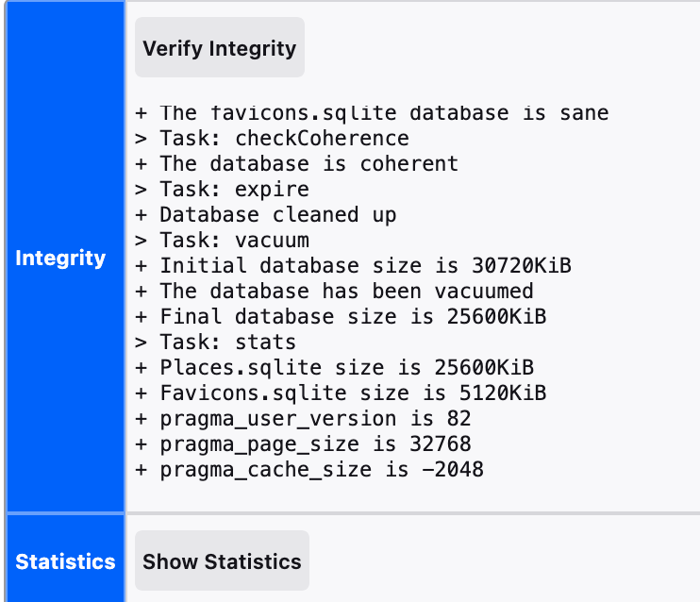Click the favicons.sqlite database is sane line
The image size is (700, 602).
point(372,113)
